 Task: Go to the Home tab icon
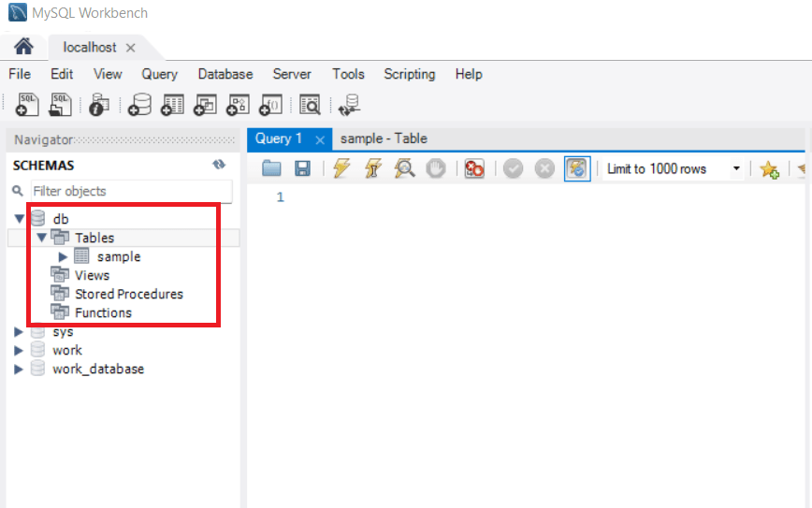23,47
